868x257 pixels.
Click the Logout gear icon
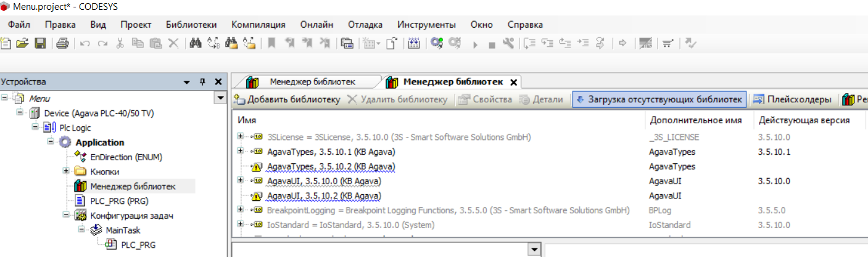[455, 44]
